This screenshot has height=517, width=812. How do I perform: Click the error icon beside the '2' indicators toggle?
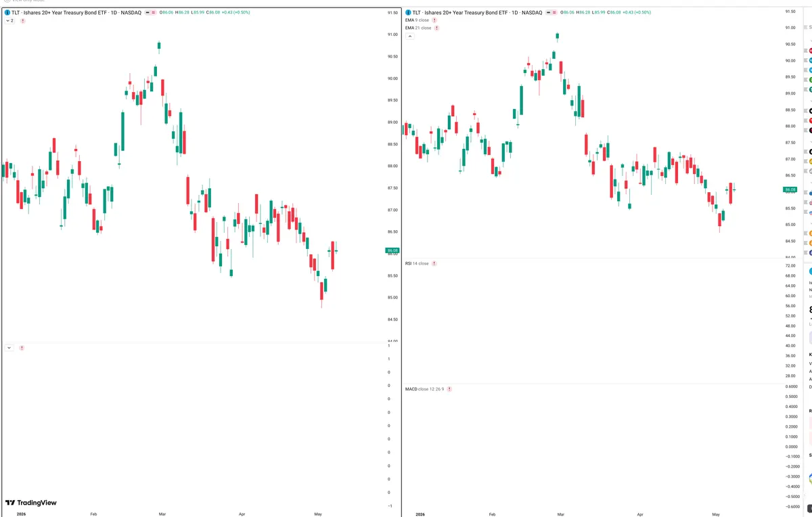(23, 21)
